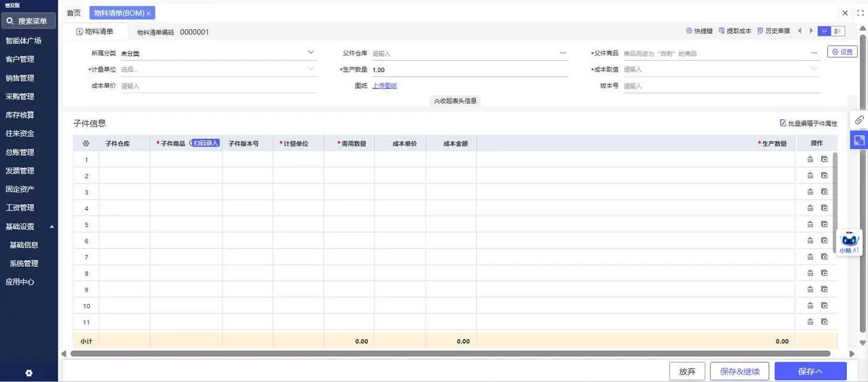Click the 保存&继续 button

(x=740, y=371)
